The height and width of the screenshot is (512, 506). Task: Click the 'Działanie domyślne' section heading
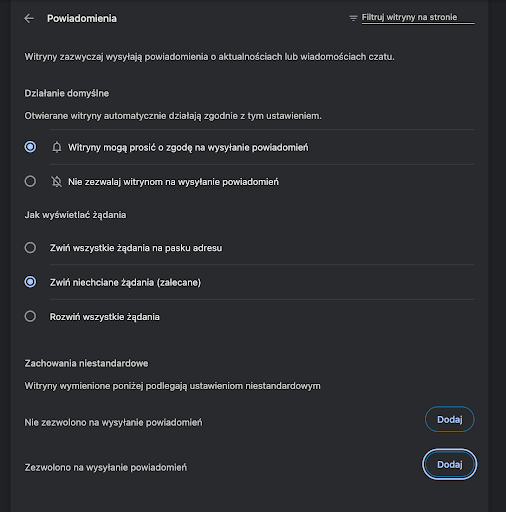coord(67,93)
